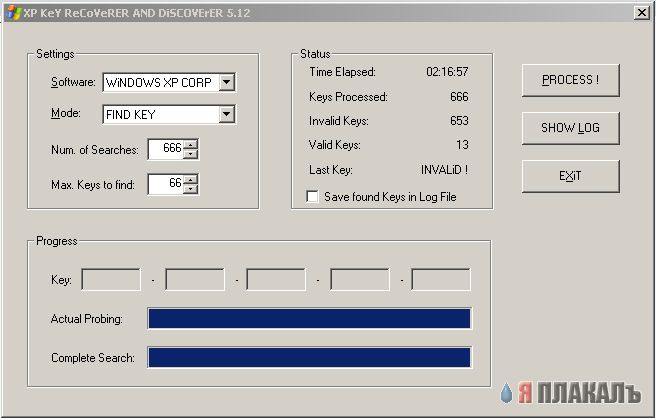This screenshot has height=418, width=656.
Task: Increase Num. of Searches with up arrow
Action: point(190,145)
